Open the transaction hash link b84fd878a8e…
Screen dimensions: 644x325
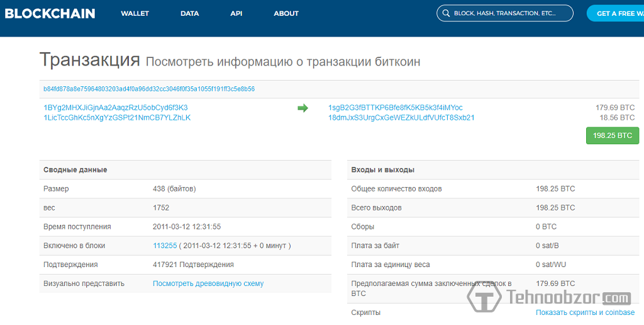149,89
